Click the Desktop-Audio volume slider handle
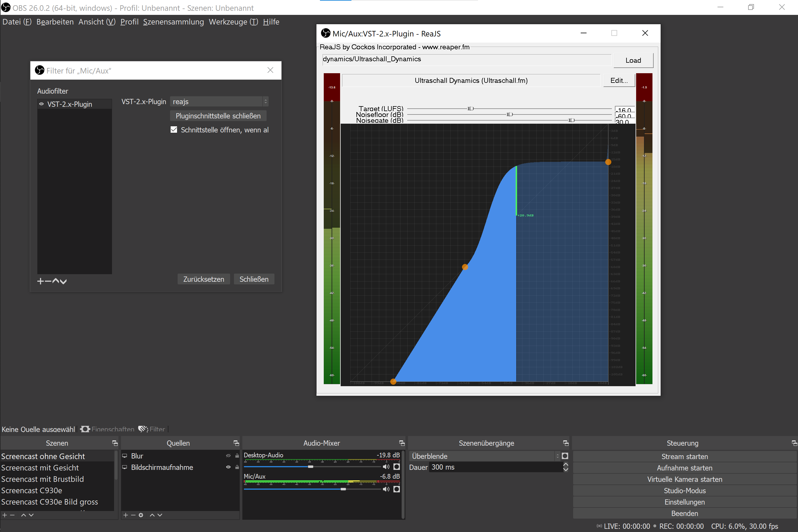Image resolution: width=798 pixels, height=532 pixels. (x=310, y=466)
